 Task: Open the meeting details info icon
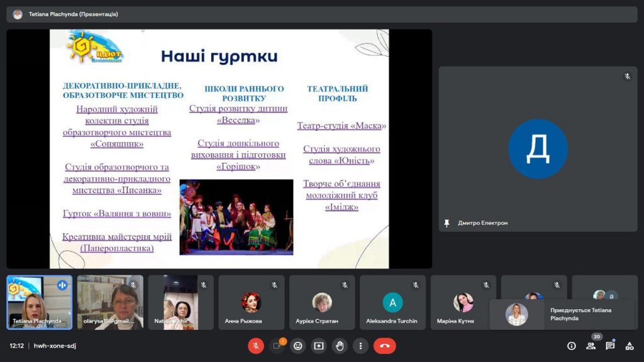(571, 346)
